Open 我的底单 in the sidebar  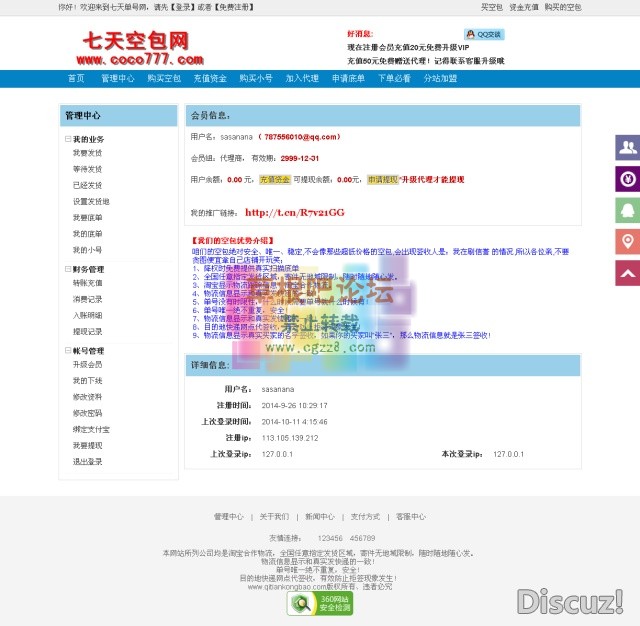(87, 234)
